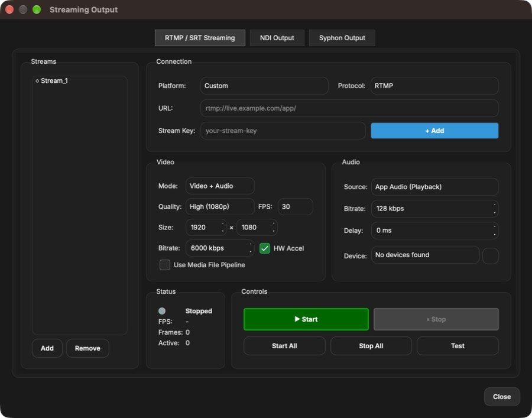Click the Start All button
Screen dimensions: 532x418
pyautogui.click(x=284, y=346)
